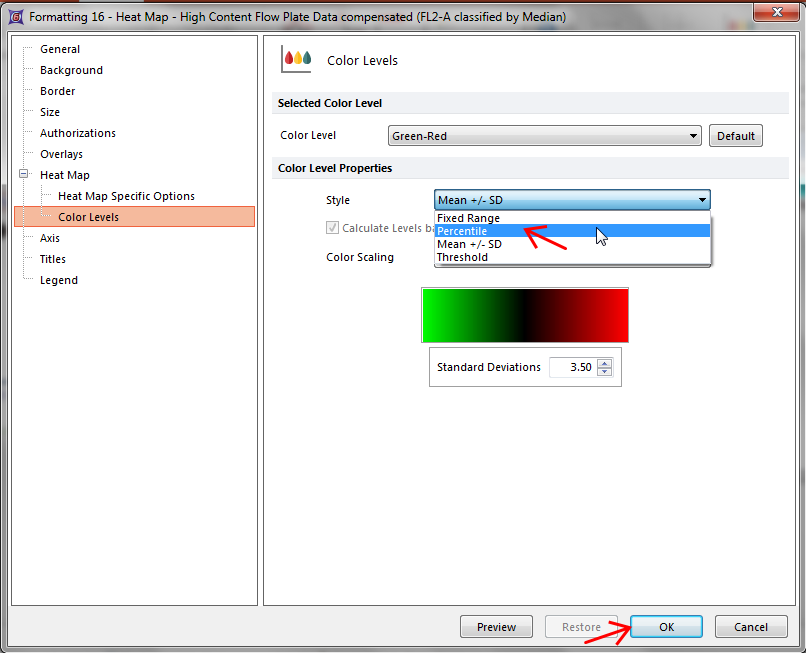Select Overlays in the category tree
The height and width of the screenshot is (653, 806).
pos(61,154)
